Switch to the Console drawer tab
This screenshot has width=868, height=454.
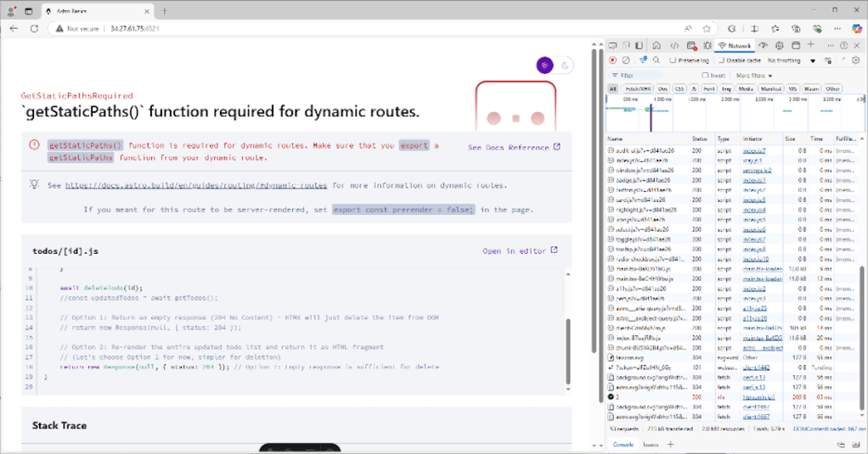click(x=623, y=444)
